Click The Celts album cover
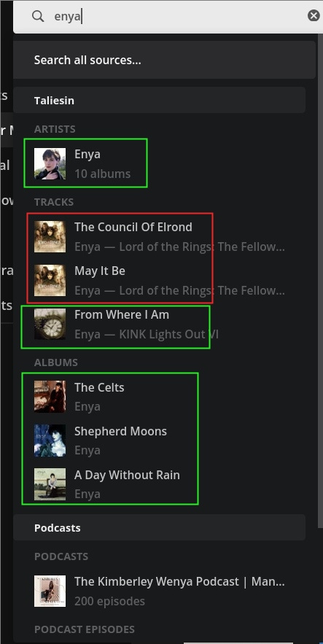Image resolution: width=323 pixels, height=644 pixels. pyautogui.click(x=50, y=396)
